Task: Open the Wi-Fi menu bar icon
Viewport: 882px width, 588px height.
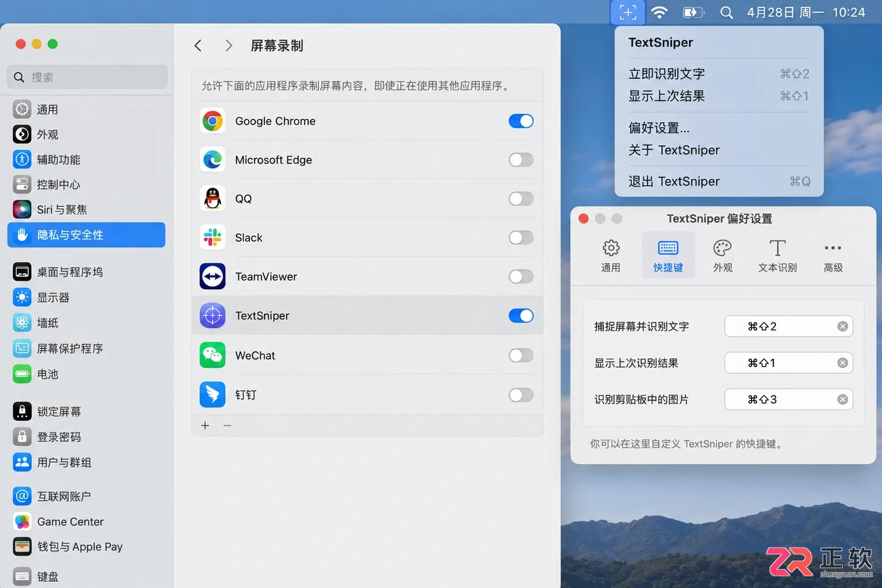Action: click(659, 12)
